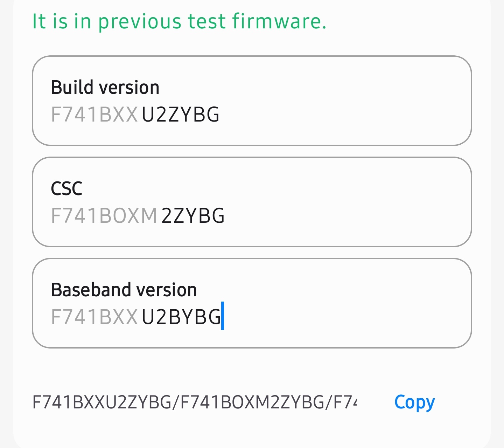Screen dimensions: 504x448
Task: Place cursor in U2BYBG baseband text
Action: point(181,317)
